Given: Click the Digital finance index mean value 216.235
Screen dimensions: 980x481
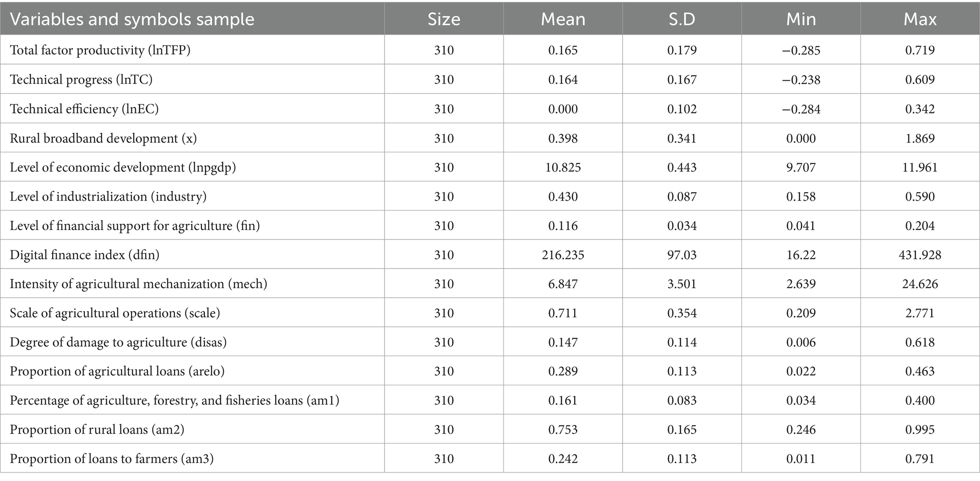Looking at the screenshot, I should [x=563, y=255].
